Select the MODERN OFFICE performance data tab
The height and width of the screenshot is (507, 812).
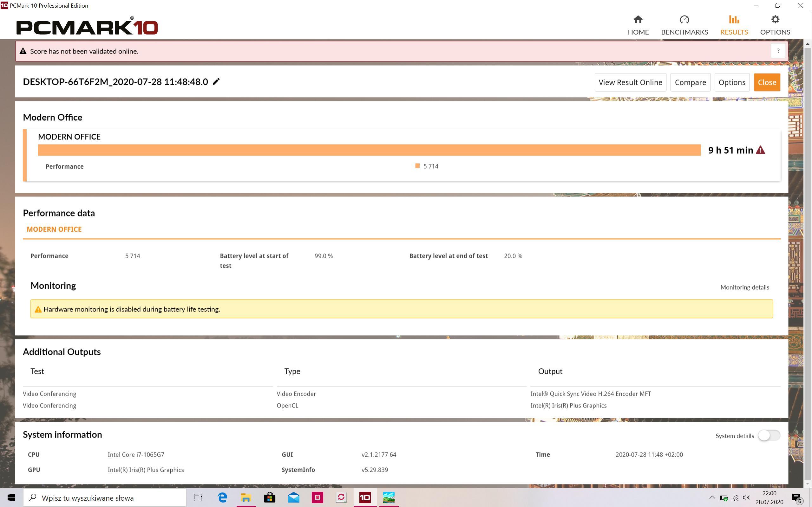[x=54, y=229]
